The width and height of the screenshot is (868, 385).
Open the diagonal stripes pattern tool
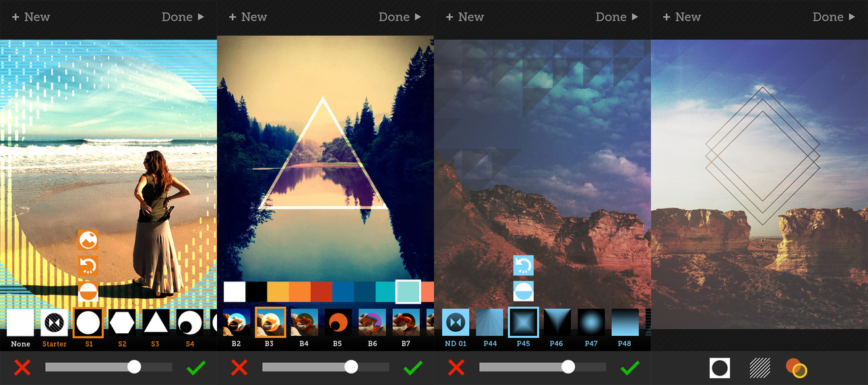(x=760, y=367)
